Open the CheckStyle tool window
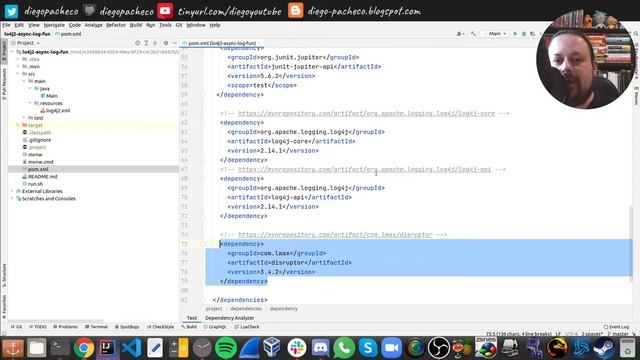Image resolution: width=640 pixels, height=360 pixels. point(160,327)
